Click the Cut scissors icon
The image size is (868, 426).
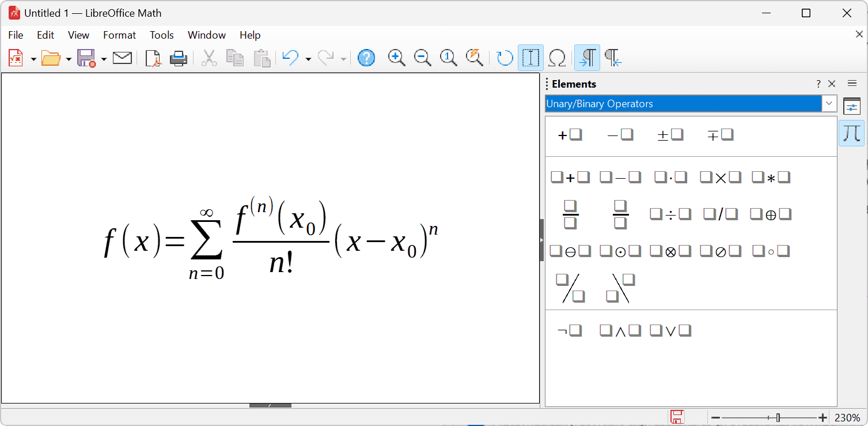pyautogui.click(x=209, y=58)
